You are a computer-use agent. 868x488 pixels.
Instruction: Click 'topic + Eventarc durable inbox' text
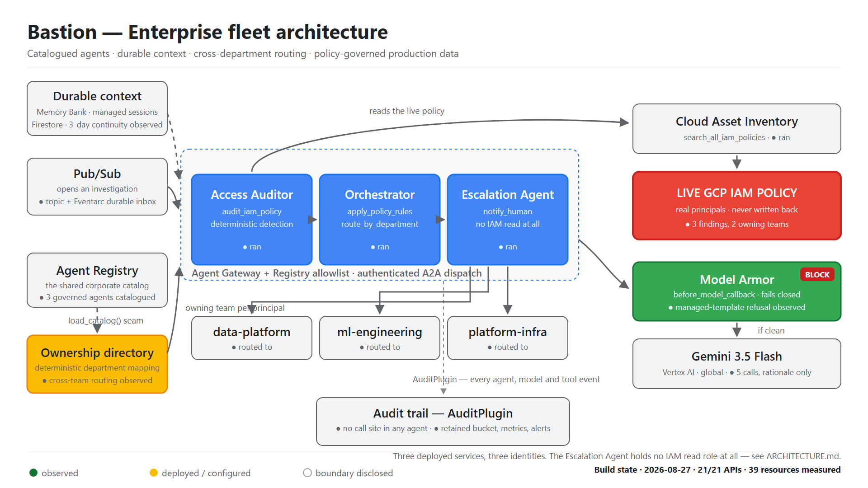click(100, 202)
